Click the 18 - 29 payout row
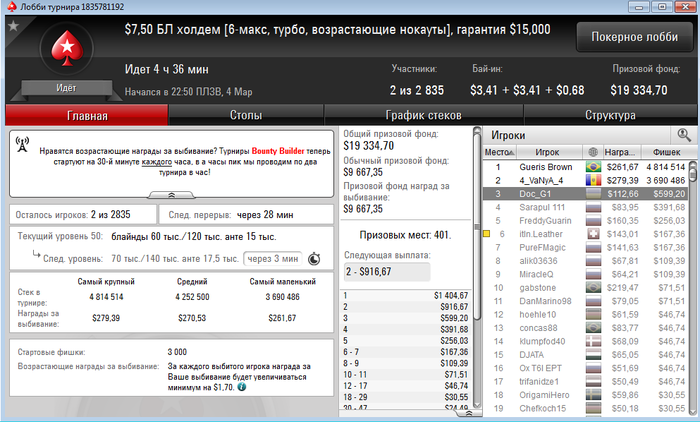Image resolution: width=700 pixels, height=422 pixels. click(x=405, y=397)
